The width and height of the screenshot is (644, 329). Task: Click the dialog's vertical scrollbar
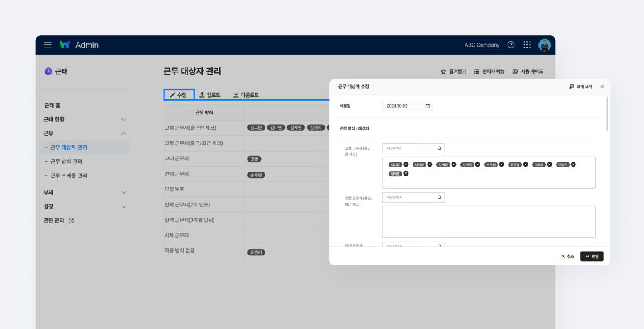click(x=607, y=114)
